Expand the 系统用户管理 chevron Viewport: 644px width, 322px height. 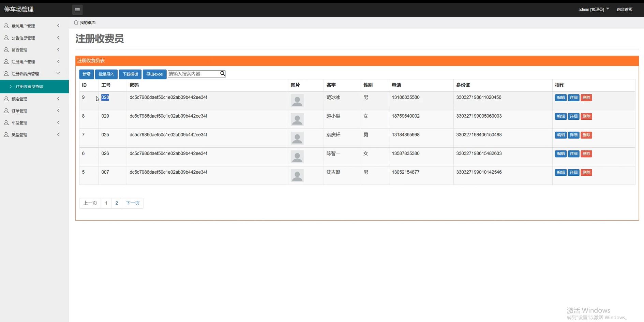coord(58,26)
